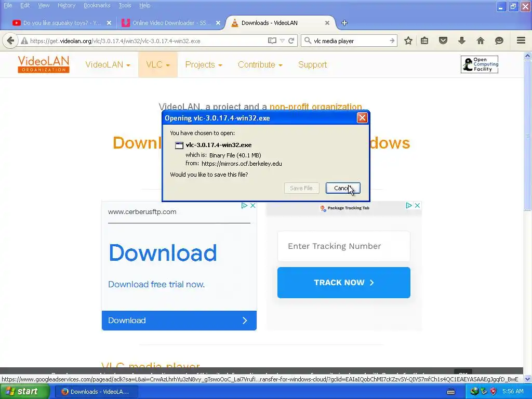Open the Tools menu
This screenshot has height=399, width=532.
pyautogui.click(x=125, y=5)
